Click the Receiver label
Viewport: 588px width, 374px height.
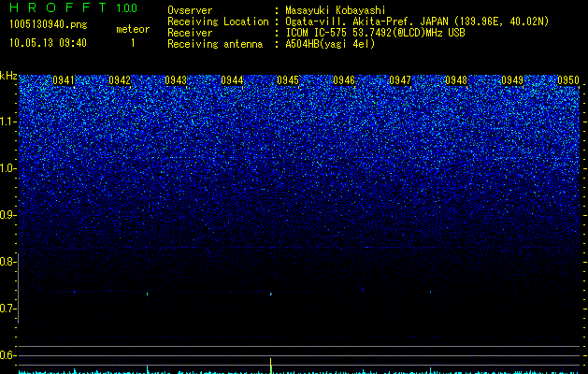click(x=190, y=33)
